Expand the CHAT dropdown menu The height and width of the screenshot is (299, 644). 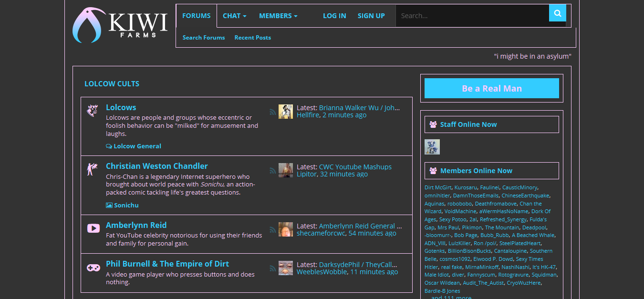coord(234,16)
